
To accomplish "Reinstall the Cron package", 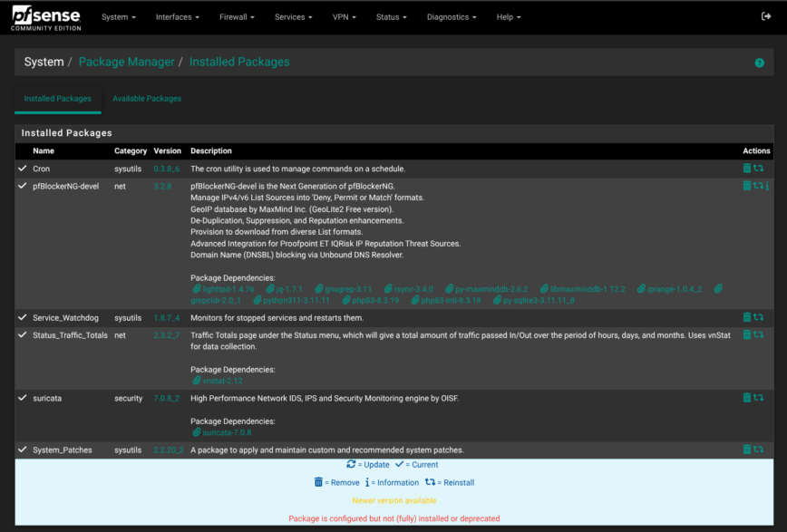I will tap(758, 169).
